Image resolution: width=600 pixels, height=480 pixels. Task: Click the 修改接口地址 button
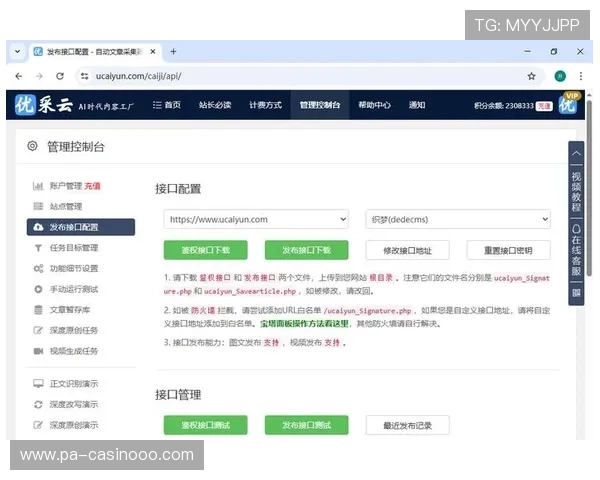[x=408, y=251]
